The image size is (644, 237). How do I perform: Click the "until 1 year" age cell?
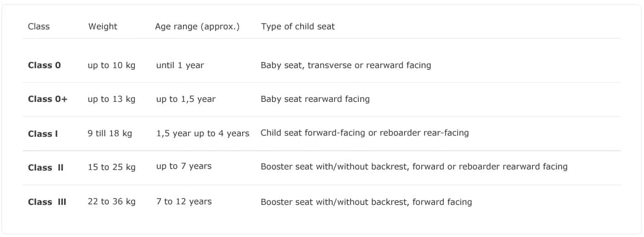tap(180, 65)
